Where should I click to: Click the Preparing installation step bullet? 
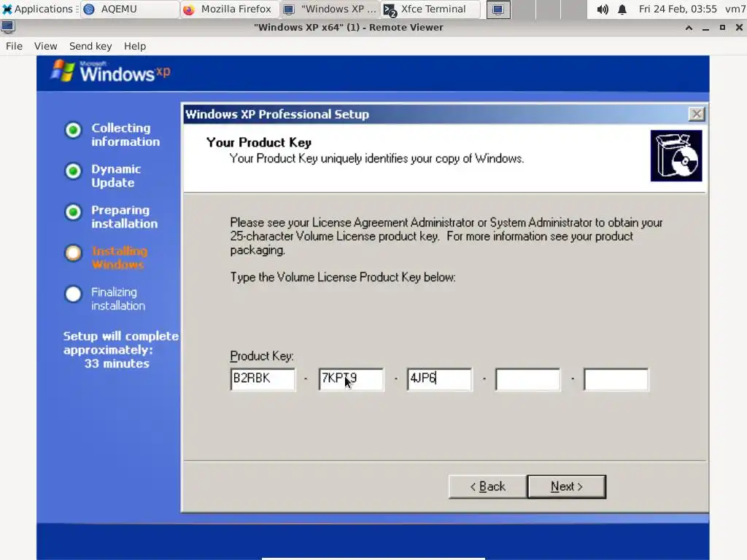(74, 212)
